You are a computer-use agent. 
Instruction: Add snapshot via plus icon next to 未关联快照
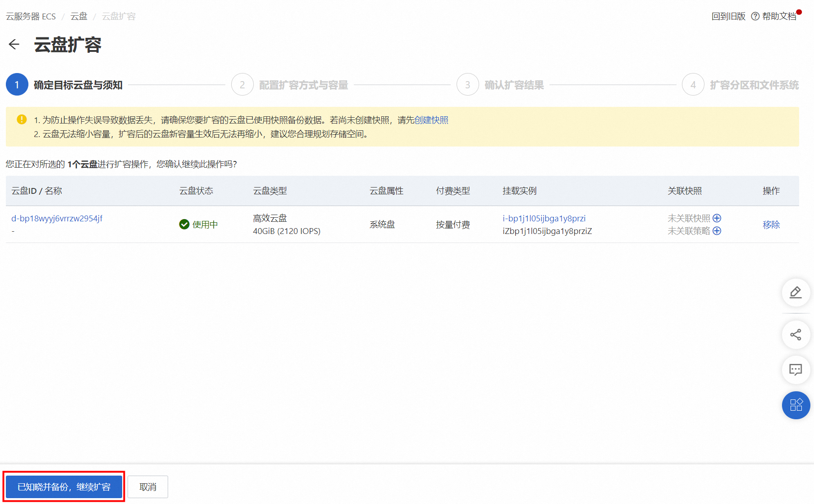coord(717,218)
